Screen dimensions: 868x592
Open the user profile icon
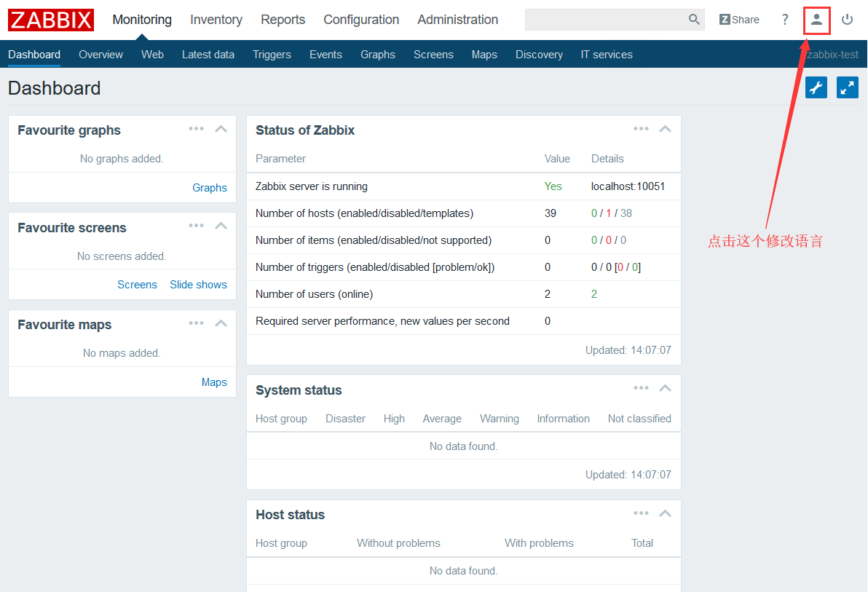[816, 20]
